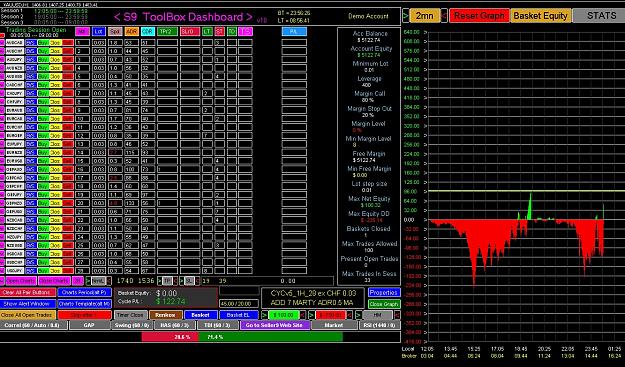Click yellow Close button on row 9
625x367 pixels.
click(55, 110)
